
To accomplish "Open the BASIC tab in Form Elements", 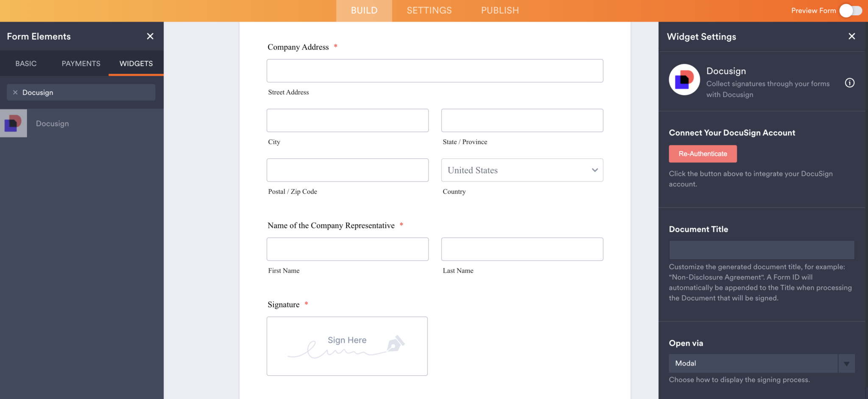I will (x=26, y=63).
